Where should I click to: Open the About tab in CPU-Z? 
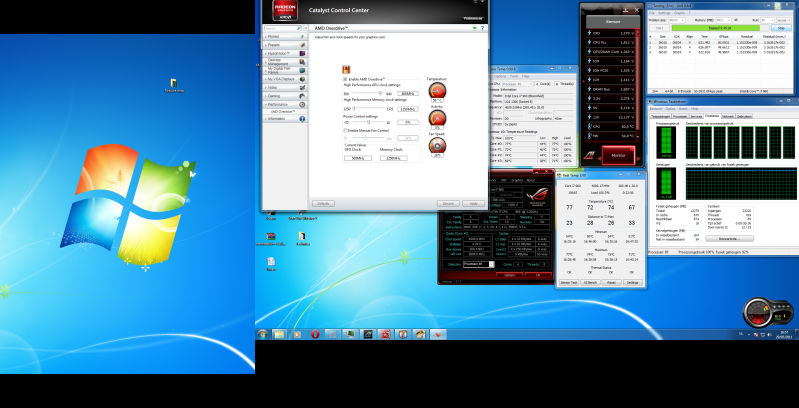pyautogui.click(x=530, y=180)
